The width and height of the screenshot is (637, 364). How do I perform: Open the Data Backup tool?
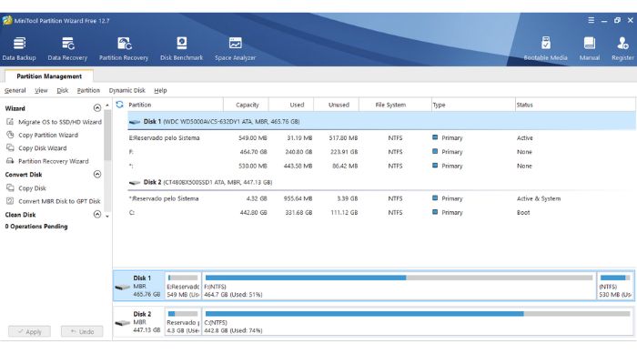tap(19, 49)
